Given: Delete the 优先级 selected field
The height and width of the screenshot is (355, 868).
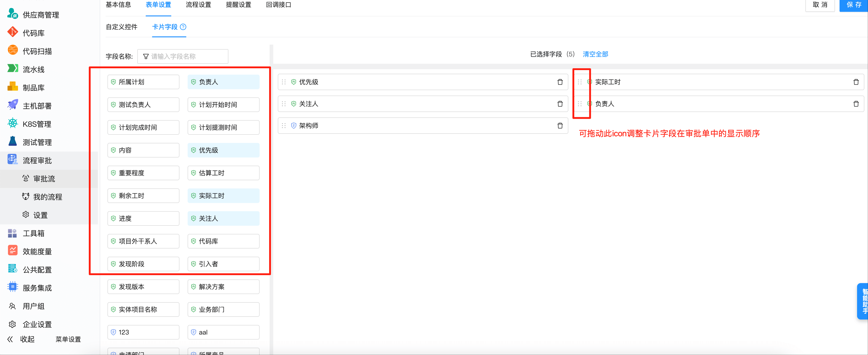Looking at the screenshot, I should coord(560,82).
